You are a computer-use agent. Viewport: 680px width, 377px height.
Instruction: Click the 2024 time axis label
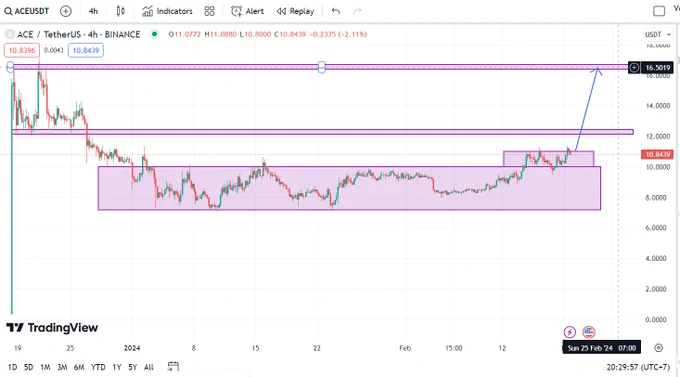coord(132,348)
